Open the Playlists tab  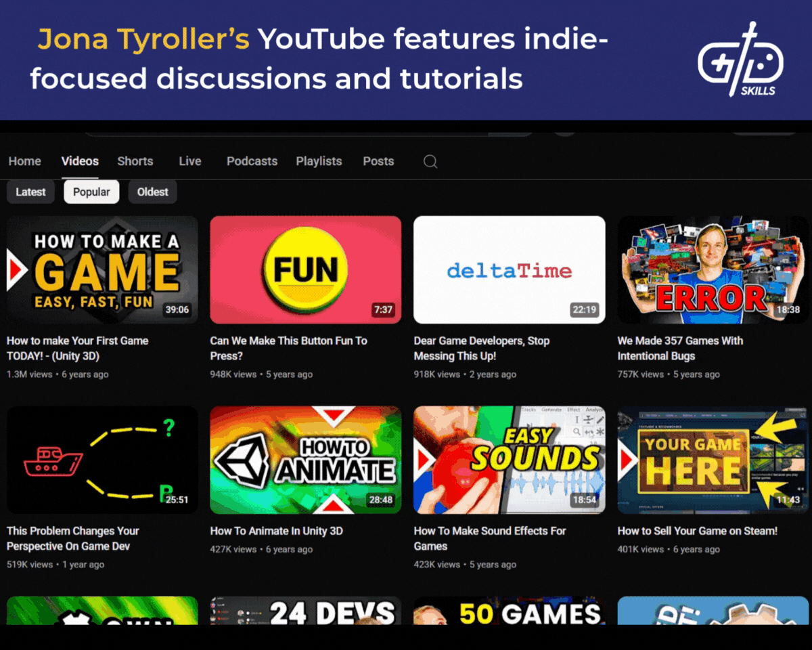(x=319, y=161)
